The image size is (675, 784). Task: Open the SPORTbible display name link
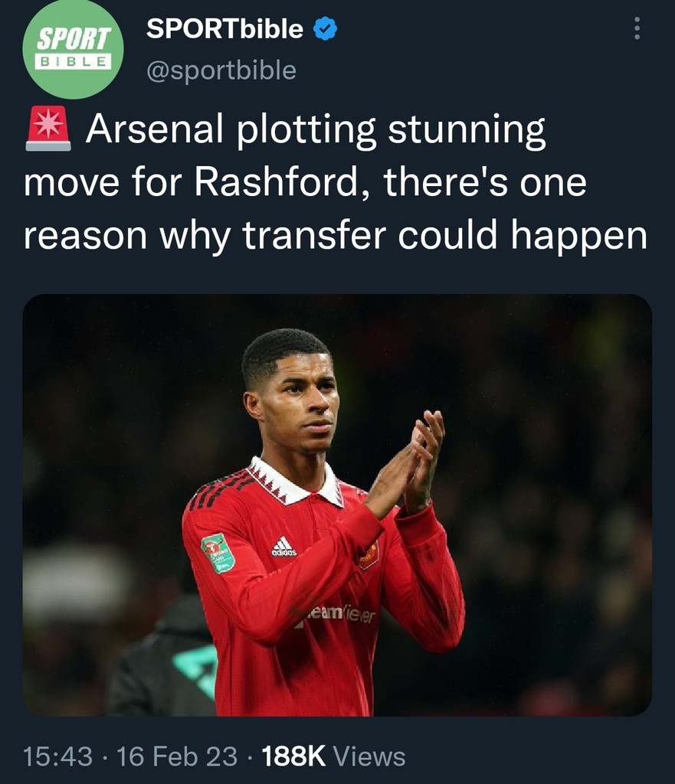tap(224, 29)
